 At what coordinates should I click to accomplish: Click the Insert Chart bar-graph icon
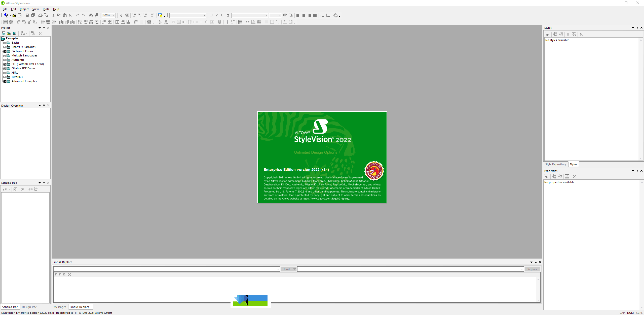click(x=253, y=22)
